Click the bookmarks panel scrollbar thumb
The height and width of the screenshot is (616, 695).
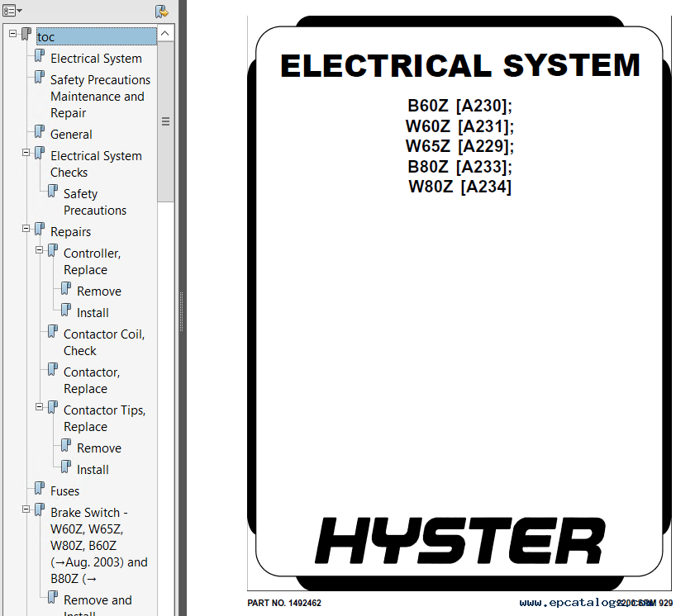click(165, 121)
